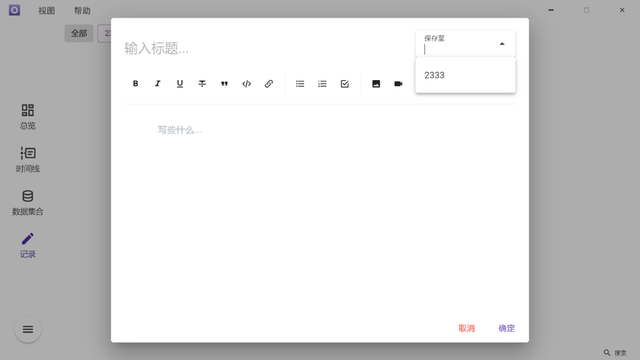The height and width of the screenshot is (360, 640).
Task: Create a numbered list
Action: [x=322, y=84]
